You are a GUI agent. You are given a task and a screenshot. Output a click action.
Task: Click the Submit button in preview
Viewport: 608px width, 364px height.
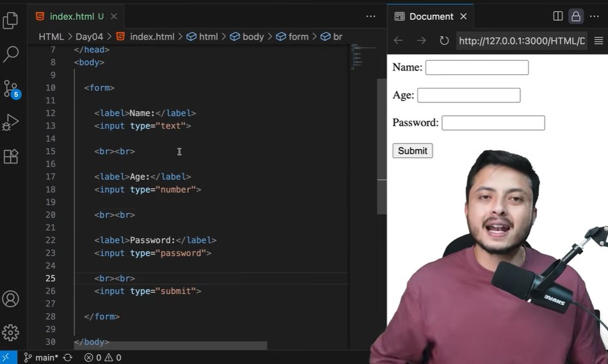coord(412,151)
